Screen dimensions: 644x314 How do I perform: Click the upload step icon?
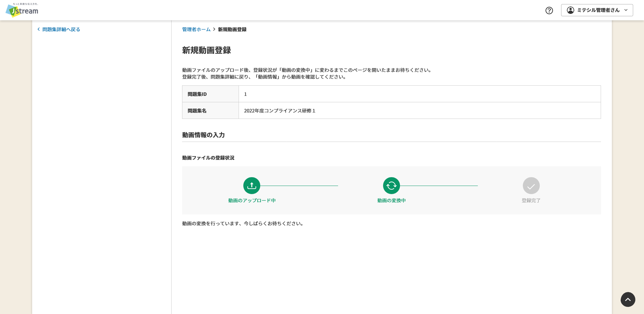click(252, 186)
